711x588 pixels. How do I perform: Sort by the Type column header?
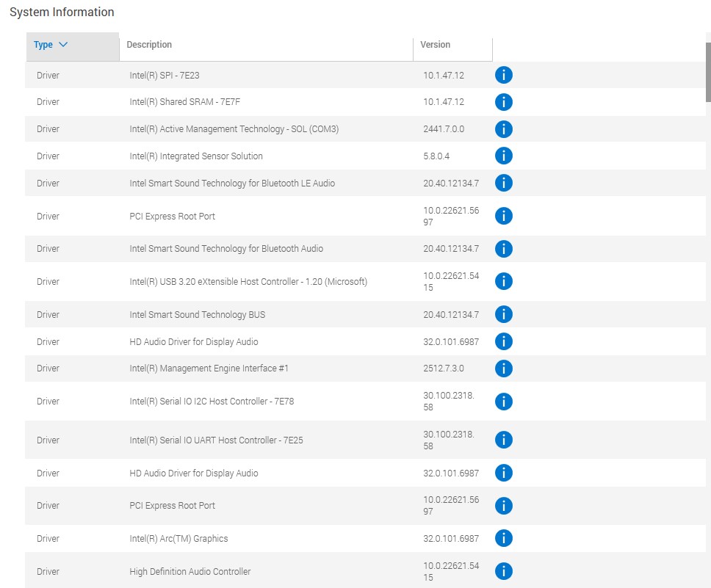tap(73, 46)
